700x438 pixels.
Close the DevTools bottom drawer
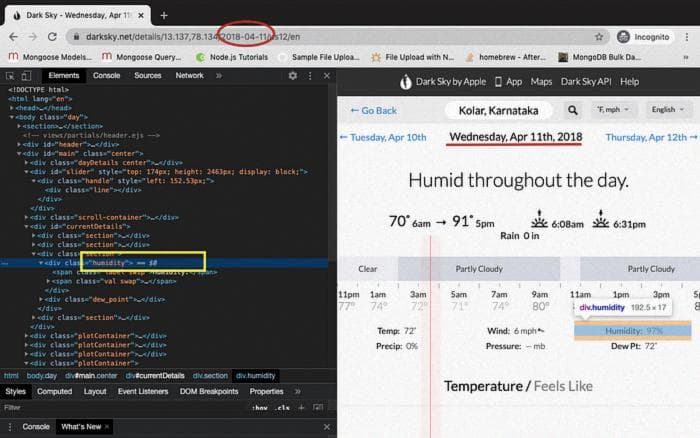pos(327,427)
